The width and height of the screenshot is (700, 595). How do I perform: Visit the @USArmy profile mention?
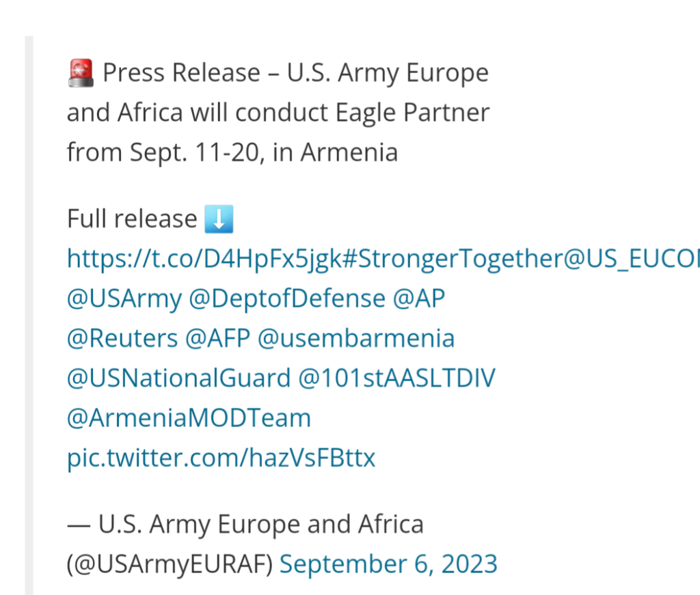(x=124, y=299)
